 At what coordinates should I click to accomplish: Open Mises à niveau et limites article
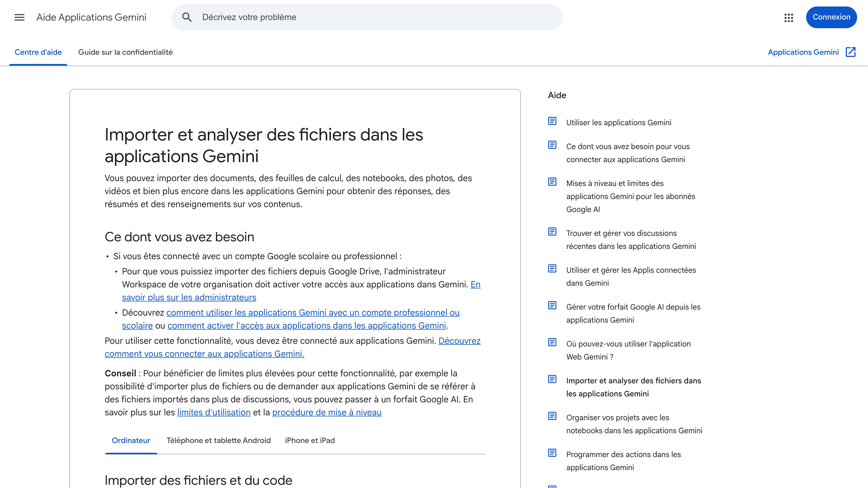[630, 196]
